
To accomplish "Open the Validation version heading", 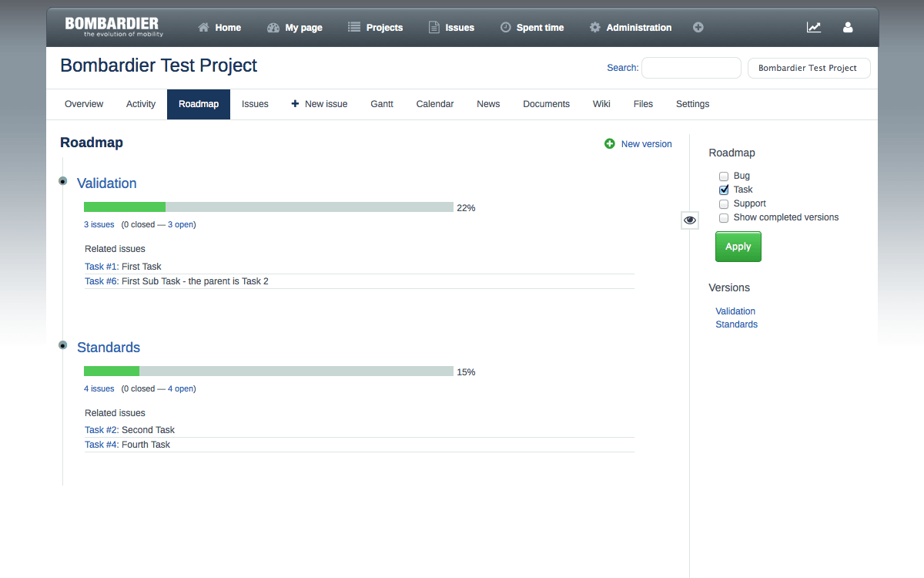I will tap(107, 183).
